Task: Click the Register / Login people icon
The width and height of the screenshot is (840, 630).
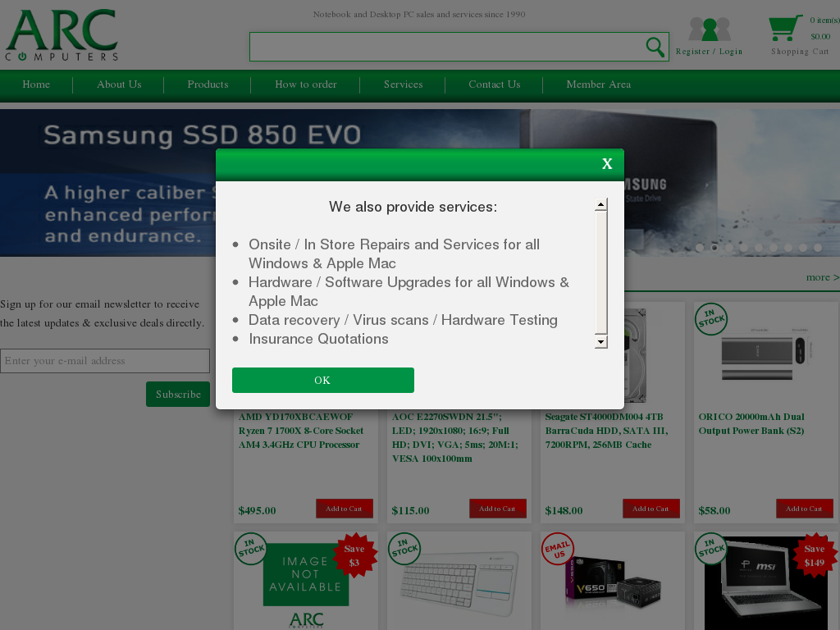Action: (x=710, y=29)
